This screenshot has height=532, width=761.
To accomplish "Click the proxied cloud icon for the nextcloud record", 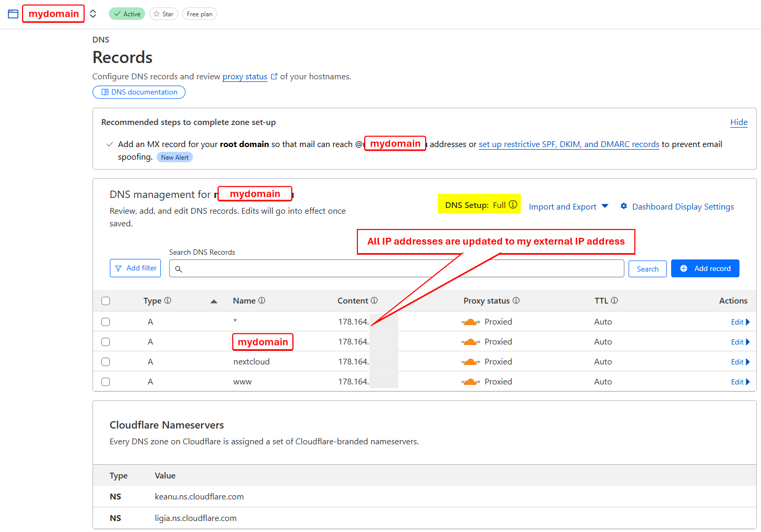I will 470,362.
